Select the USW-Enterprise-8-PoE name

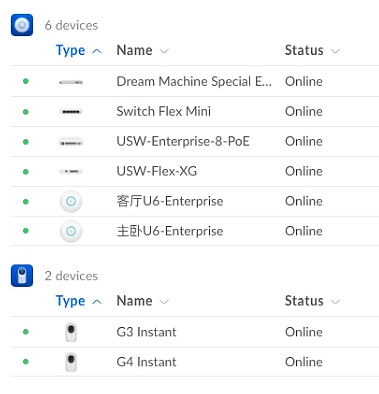point(183,141)
